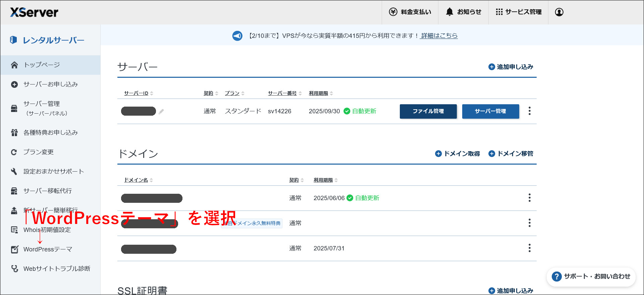Click the megaphone announcement icon

pos(237,36)
